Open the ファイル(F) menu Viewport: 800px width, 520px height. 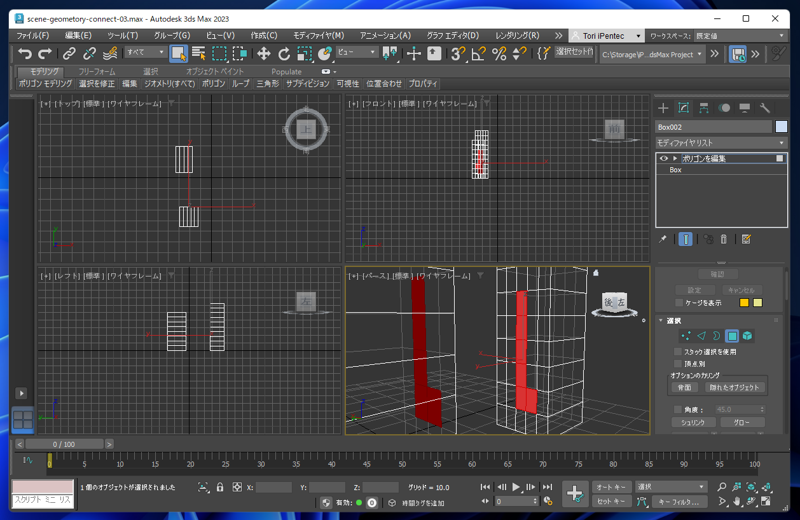(33, 35)
